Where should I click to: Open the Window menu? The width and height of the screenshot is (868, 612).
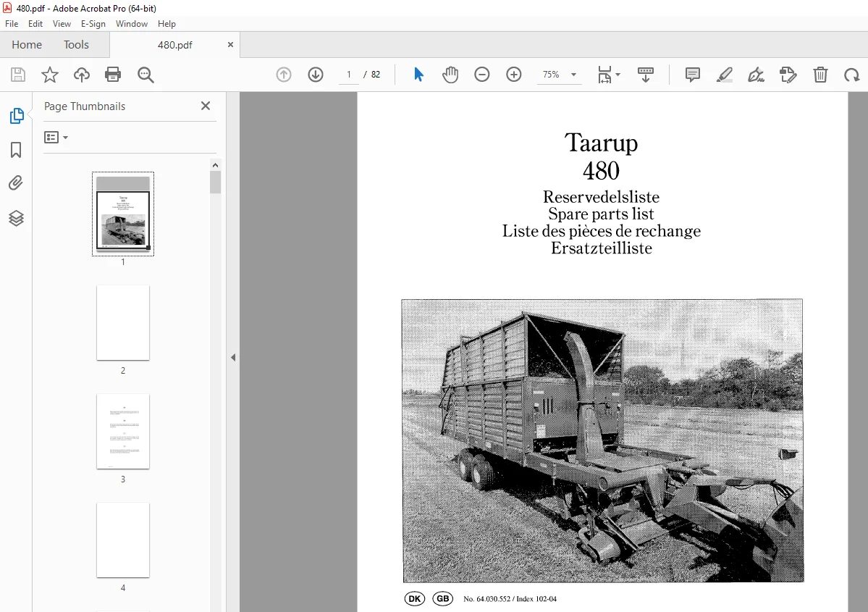click(x=132, y=24)
